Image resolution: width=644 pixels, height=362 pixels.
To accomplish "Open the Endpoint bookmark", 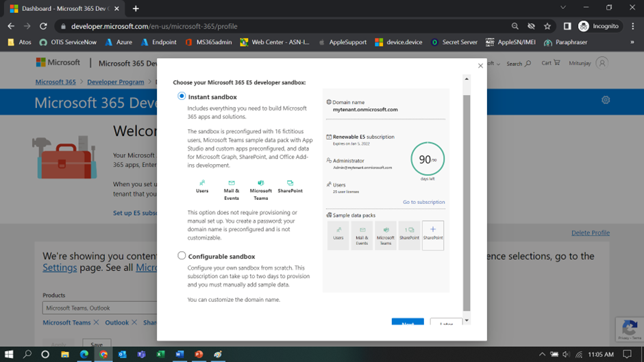I will click(158, 42).
